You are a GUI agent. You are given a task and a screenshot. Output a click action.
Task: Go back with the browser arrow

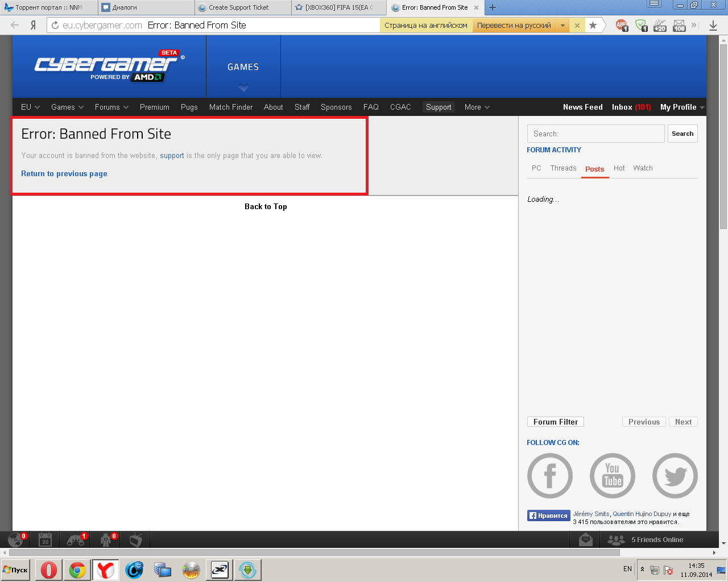tap(15, 25)
